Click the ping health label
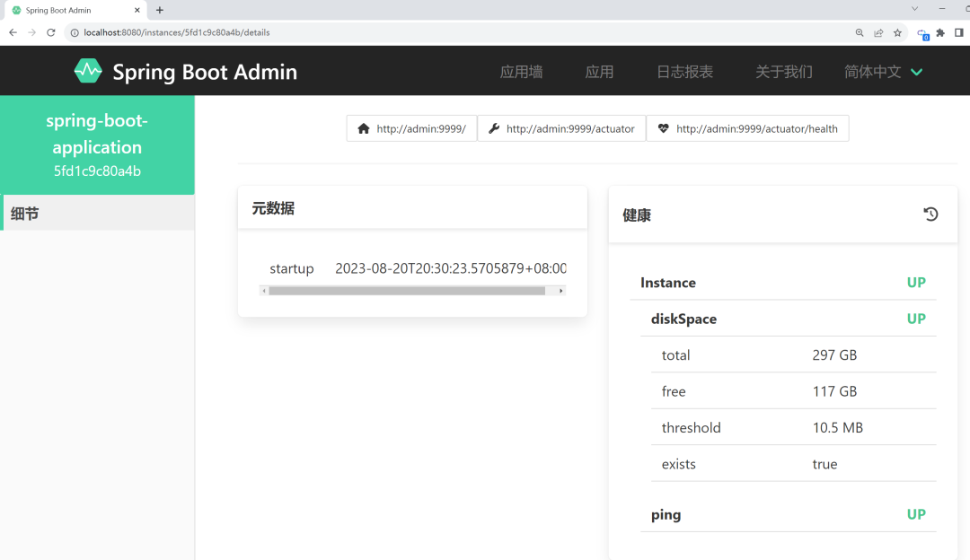The height and width of the screenshot is (560, 970). (x=666, y=515)
